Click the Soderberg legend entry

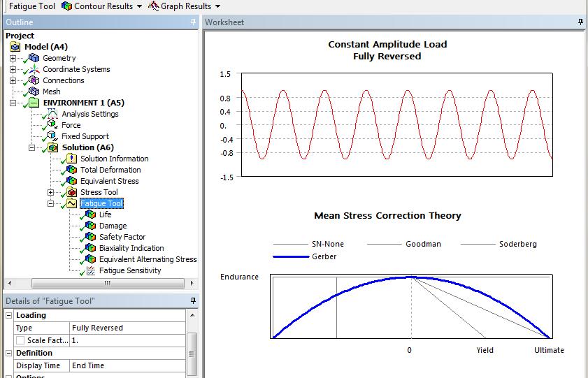pyautogui.click(x=499, y=244)
